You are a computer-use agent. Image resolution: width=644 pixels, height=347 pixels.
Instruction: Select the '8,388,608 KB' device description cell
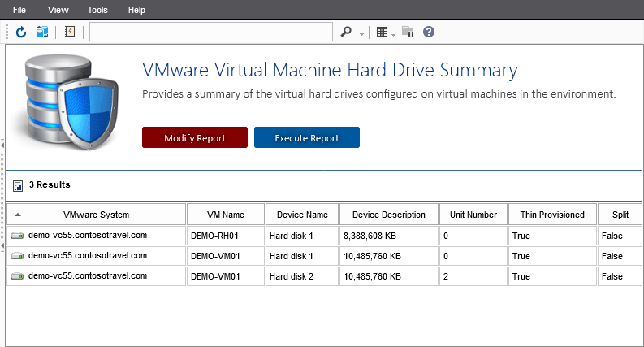tap(389, 236)
